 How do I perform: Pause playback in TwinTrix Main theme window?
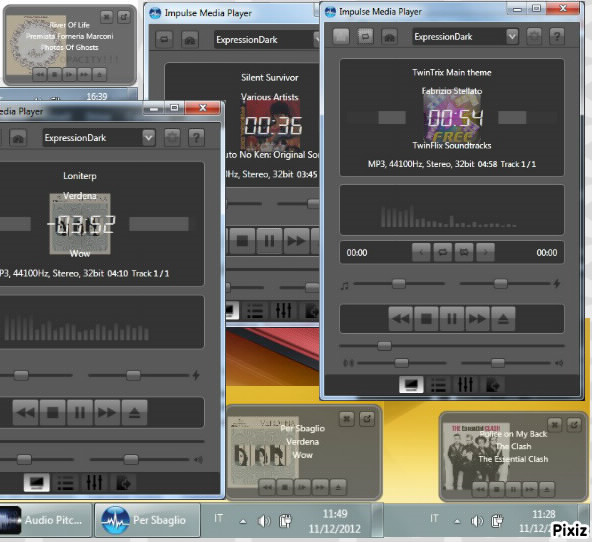[x=452, y=319]
